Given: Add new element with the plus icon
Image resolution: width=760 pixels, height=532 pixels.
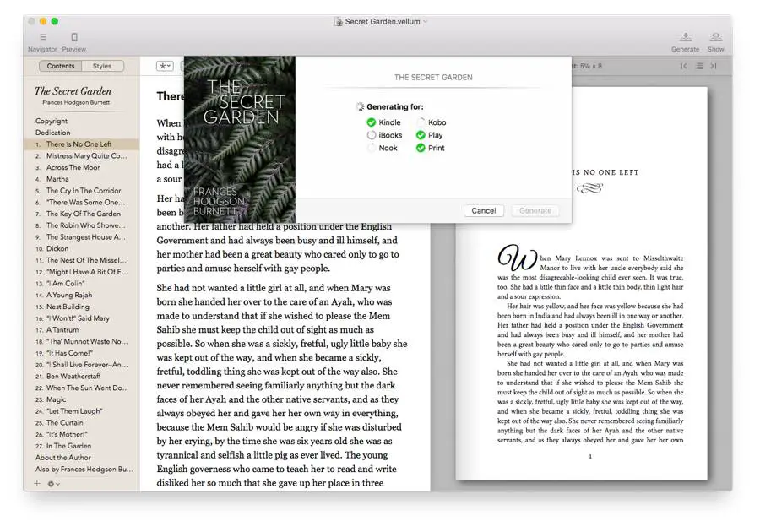Looking at the screenshot, I should pos(37,484).
